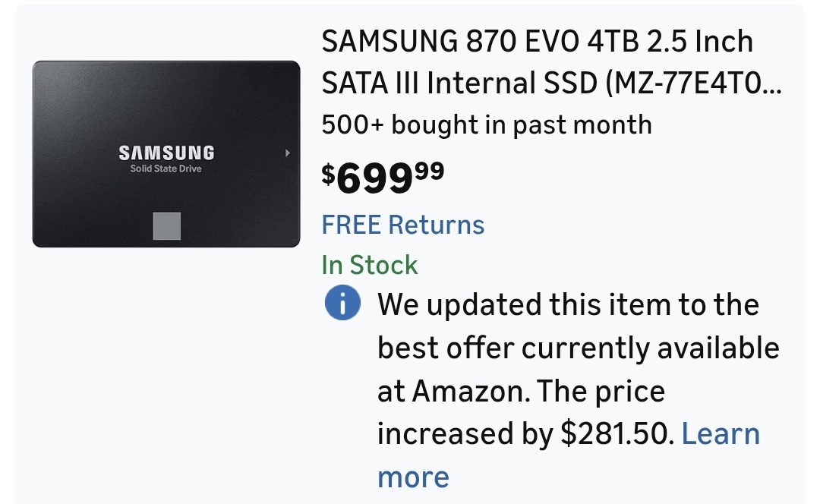
Task: Click the small arrow marker on the SSD
Action: (288, 153)
